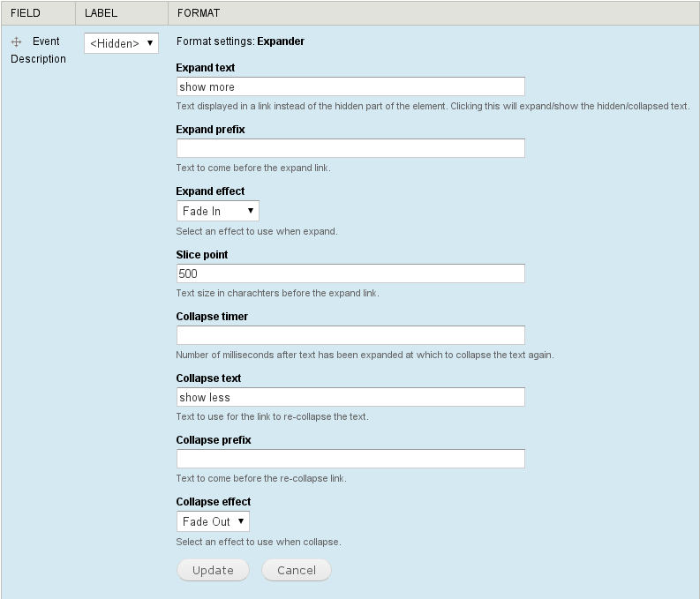The image size is (700, 599).
Task: Click the Collapse prefix label
Action: pos(214,440)
